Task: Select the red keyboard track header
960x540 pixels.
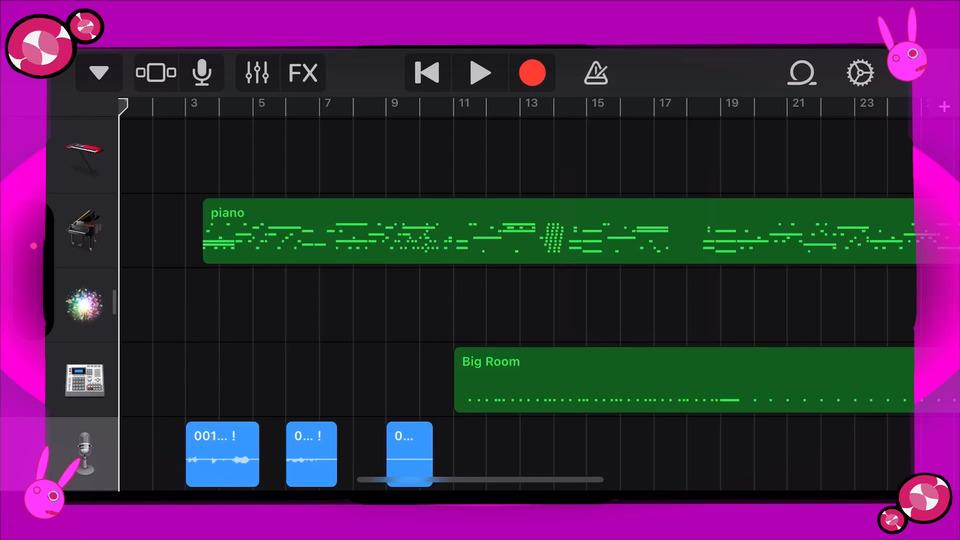Action: [x=84, y=156]
